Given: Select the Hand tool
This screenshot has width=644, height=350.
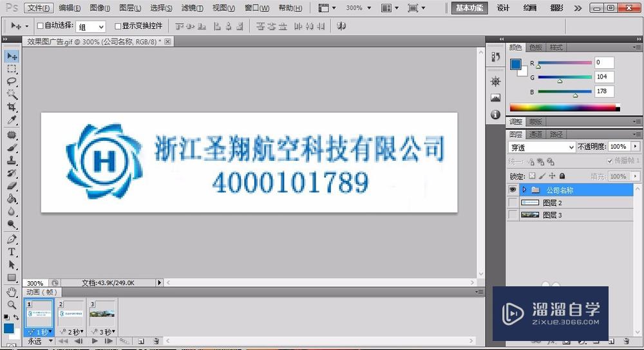Looking at the screenshot, I should click(12, 292).
